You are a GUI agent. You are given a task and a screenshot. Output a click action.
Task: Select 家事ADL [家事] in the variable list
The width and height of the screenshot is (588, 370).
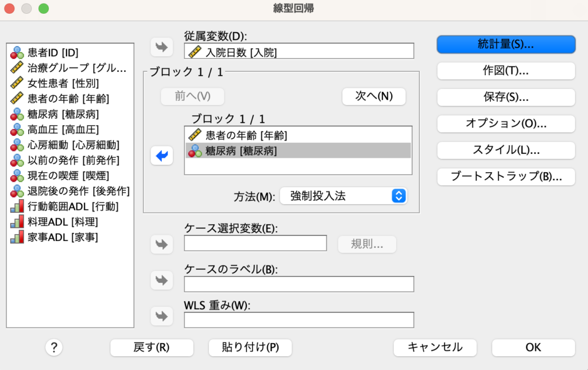[x=63, y=237]
